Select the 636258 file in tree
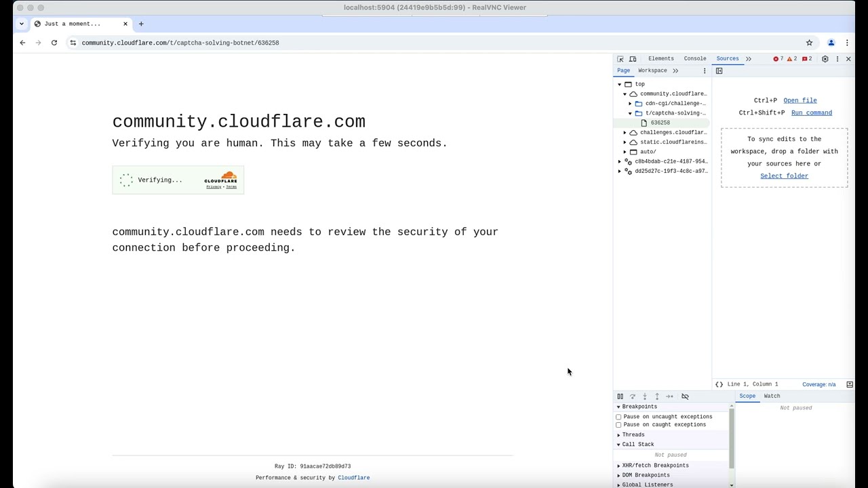Image resolution: width=868 pixels, height=488 pixels. click(x=660, y=123)
